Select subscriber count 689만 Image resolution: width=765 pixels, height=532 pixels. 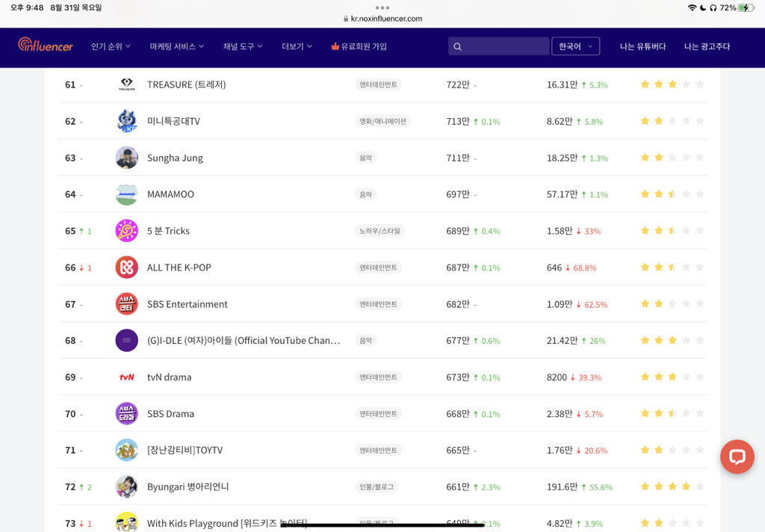click(x=458, y=231)
